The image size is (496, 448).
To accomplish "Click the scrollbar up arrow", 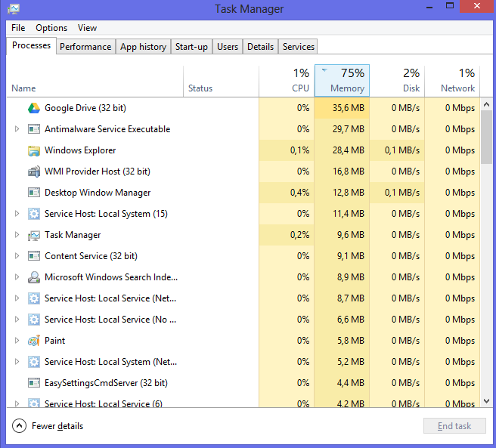I will [486, 104].
